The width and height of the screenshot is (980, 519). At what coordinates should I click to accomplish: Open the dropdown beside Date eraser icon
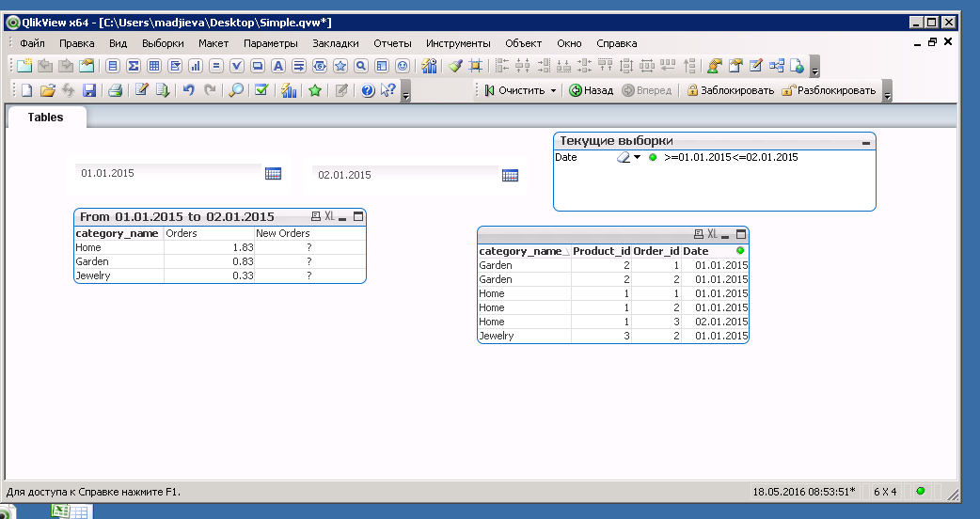coord(637,157)
